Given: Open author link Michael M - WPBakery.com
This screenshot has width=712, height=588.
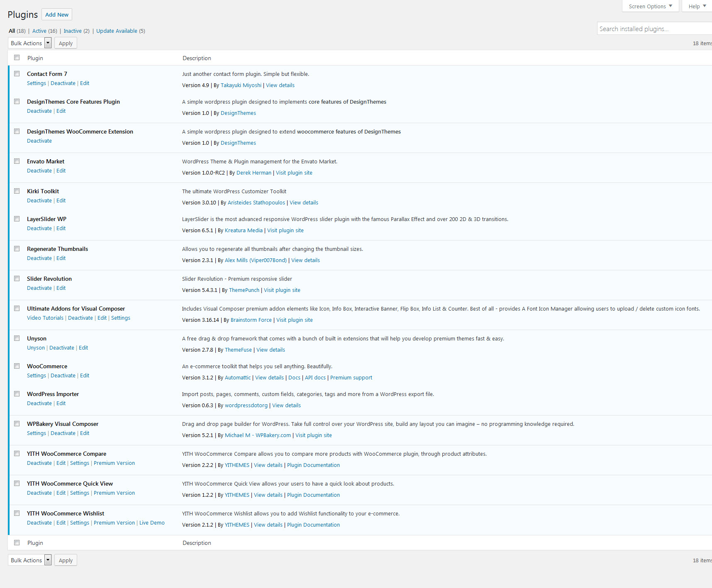Looking at the screenshot, I should tap(258, 435).
